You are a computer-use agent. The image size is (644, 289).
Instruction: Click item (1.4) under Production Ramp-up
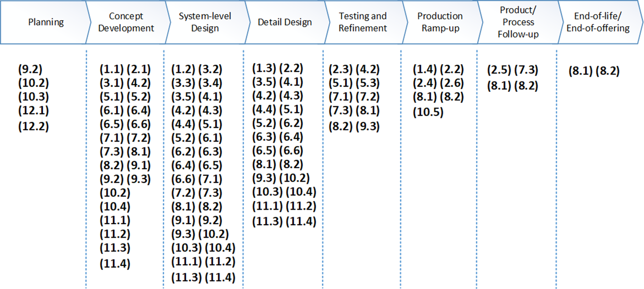pyautogui.click(x=425, y=70)
